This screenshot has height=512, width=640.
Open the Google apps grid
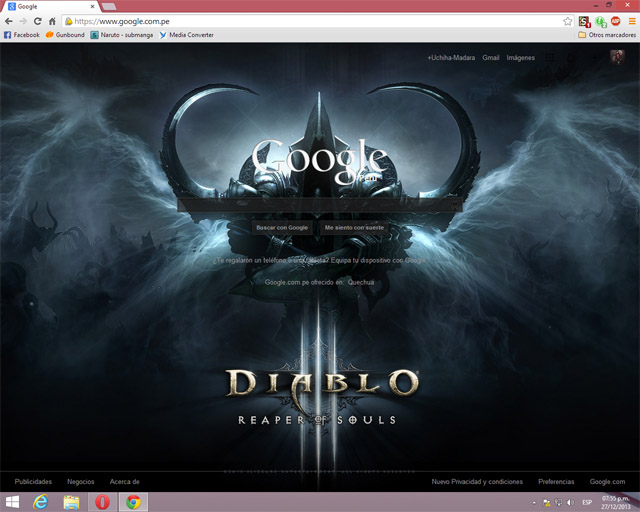coord(550,58)
